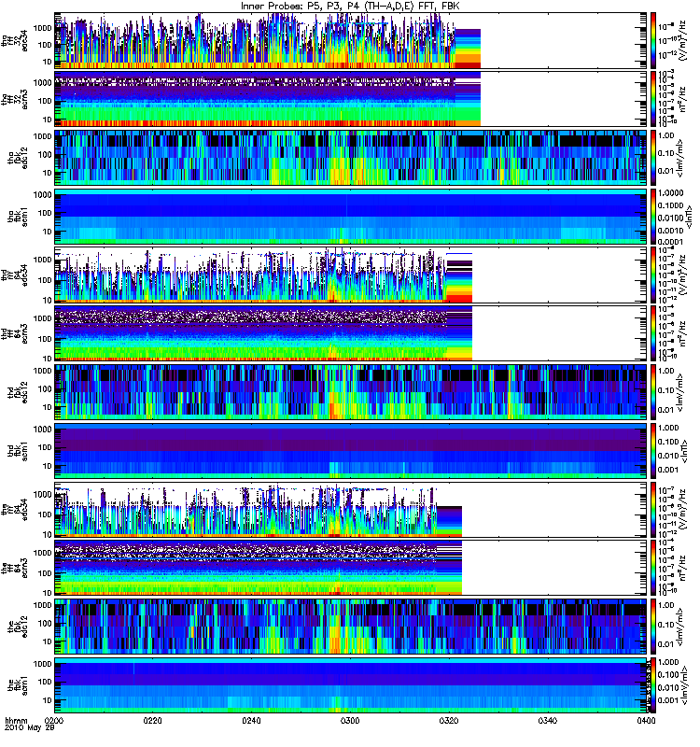This screenshot has height=747, width=700.
Task: Click the 'thd fff 64 scm3' y-axis label
Action: pos(15,333)
